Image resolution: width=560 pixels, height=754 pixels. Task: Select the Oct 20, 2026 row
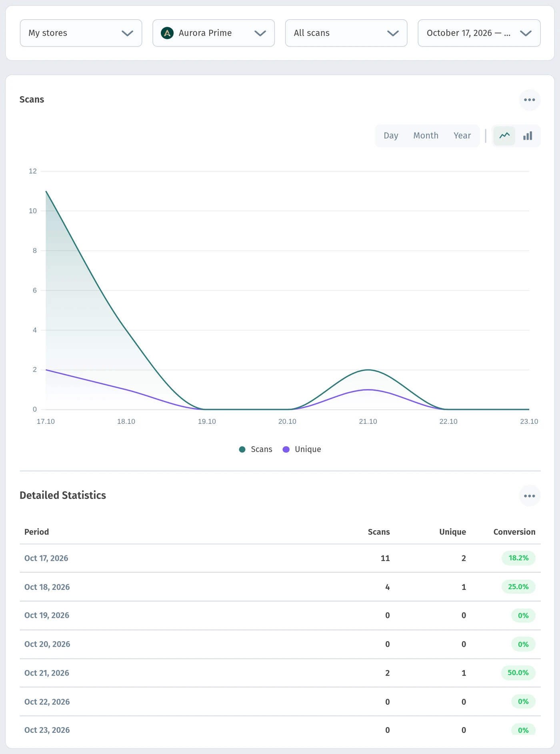tap(280, 644)
